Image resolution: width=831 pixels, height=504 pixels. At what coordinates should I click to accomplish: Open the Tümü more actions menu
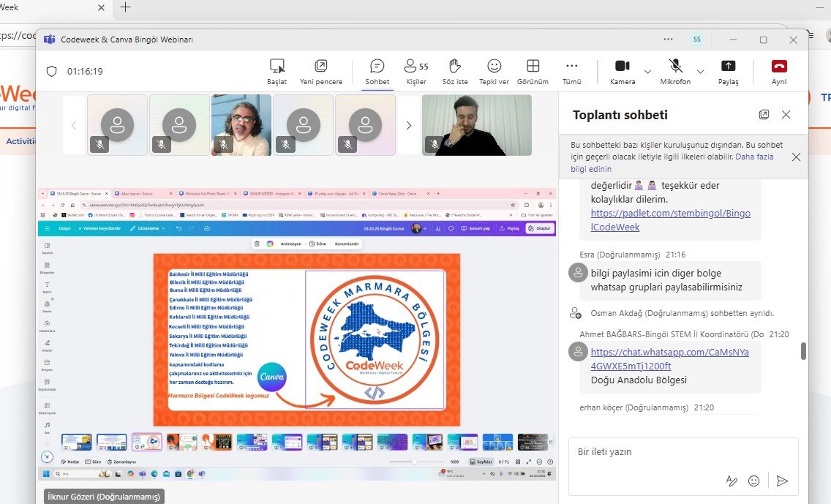[x=572, y=72]
